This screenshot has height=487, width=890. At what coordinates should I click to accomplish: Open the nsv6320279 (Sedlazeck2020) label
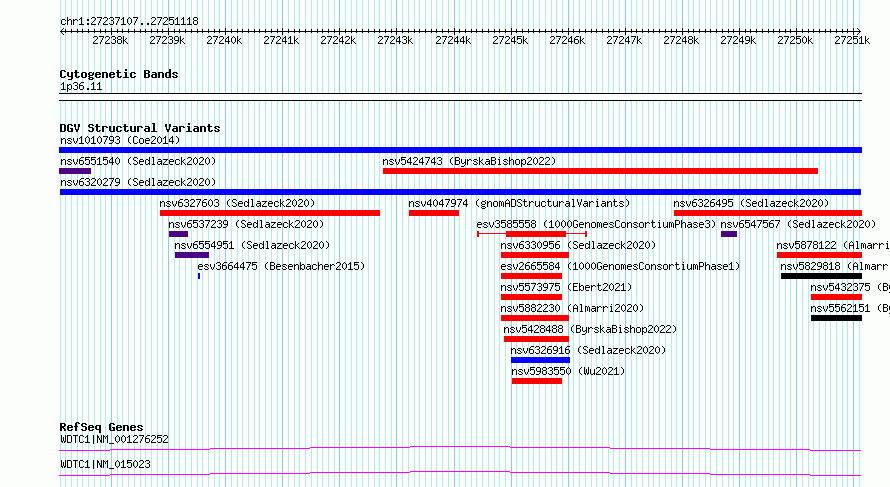[138, 182]
